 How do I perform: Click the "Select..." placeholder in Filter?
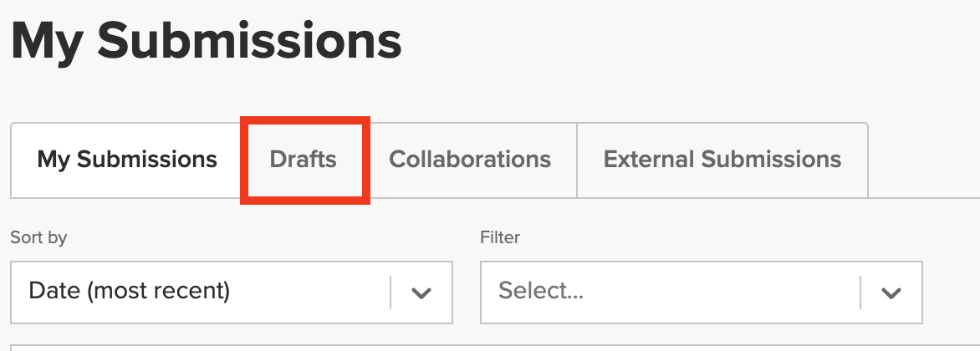541,291
